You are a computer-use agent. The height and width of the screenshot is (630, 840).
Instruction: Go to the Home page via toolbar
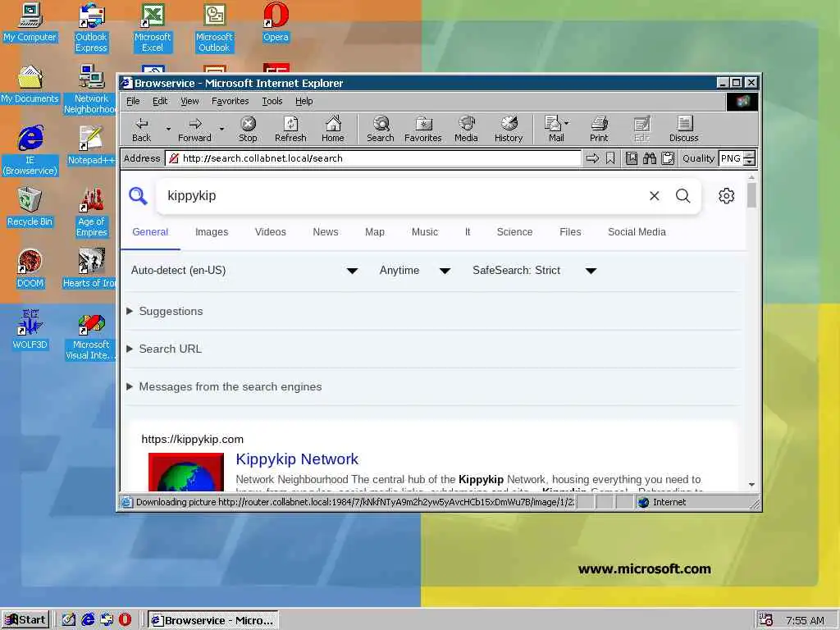[x=333, y=129]
